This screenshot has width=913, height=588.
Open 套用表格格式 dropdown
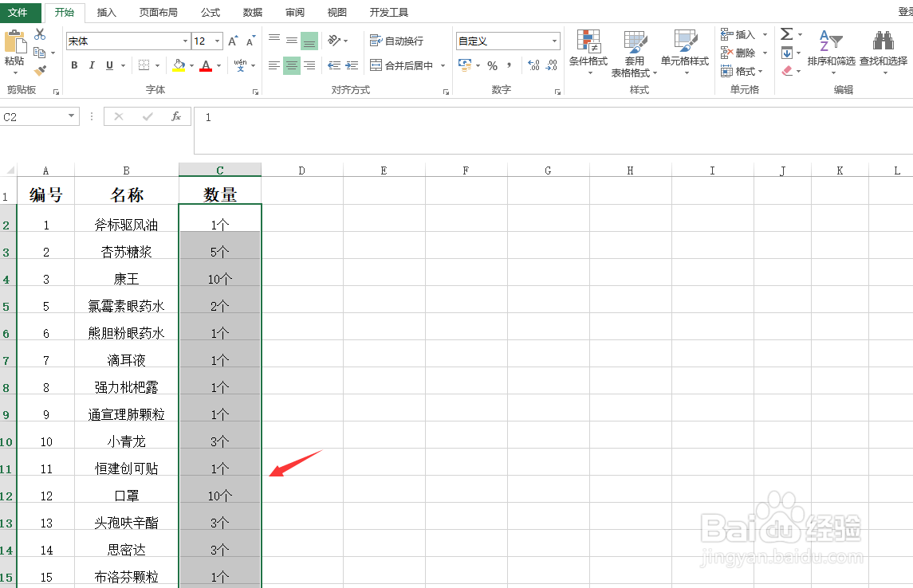click(635, 53)
